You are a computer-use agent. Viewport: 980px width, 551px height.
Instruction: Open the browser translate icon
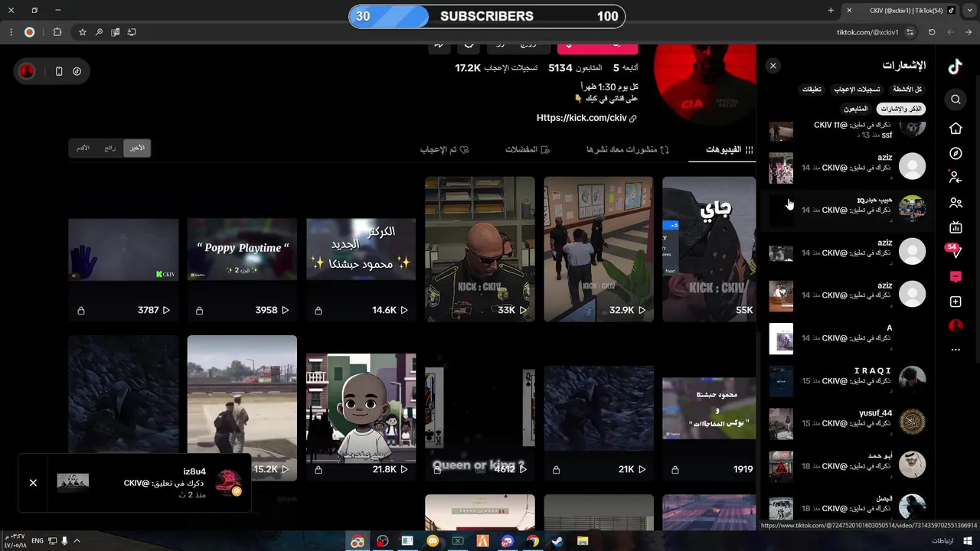116,32
